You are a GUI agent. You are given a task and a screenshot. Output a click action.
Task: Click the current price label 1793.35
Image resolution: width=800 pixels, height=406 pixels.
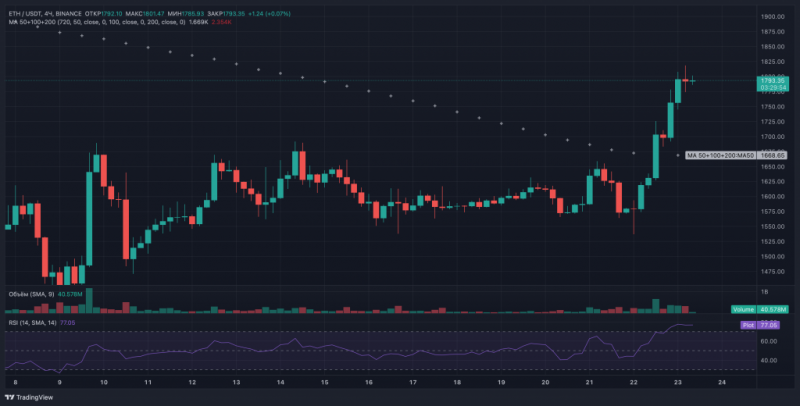772,81
